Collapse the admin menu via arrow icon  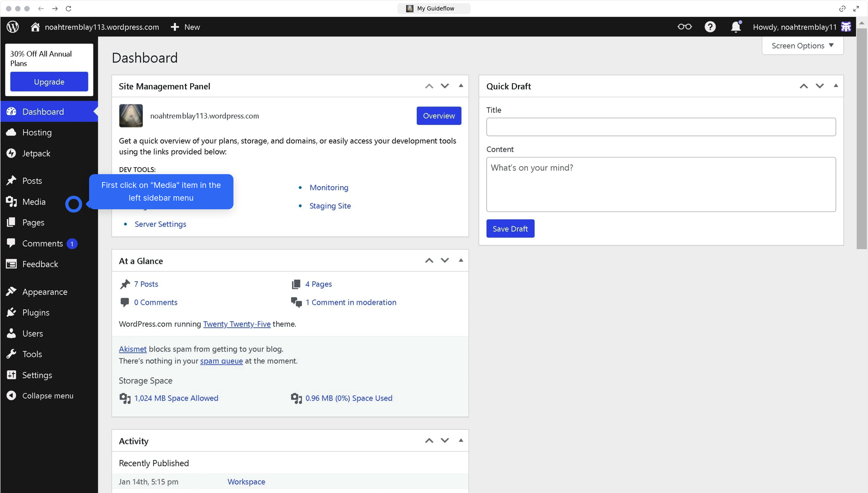click(x=11, y=396)
